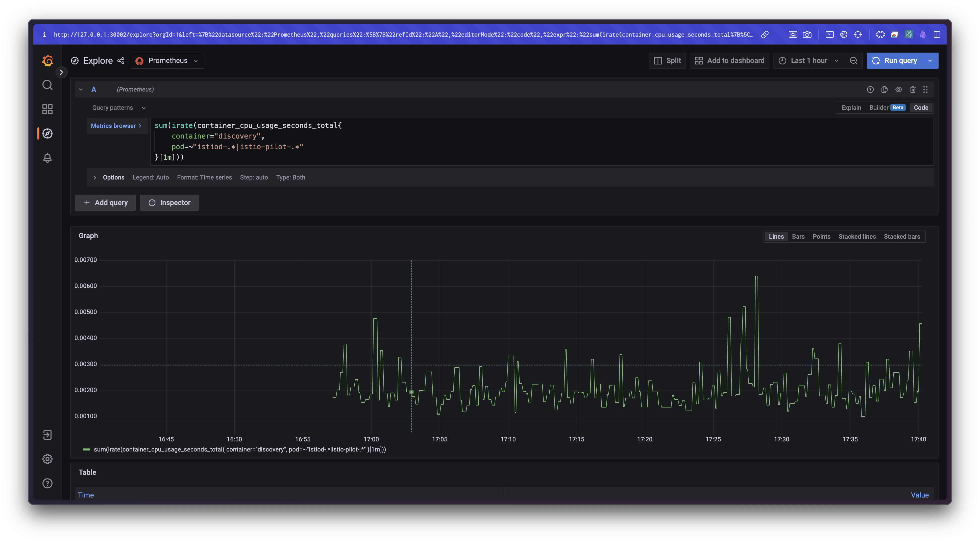Screen dimensions: 980x542
Task: Toggle query A visibility eye icon
Action: click(x=898, y=89)
